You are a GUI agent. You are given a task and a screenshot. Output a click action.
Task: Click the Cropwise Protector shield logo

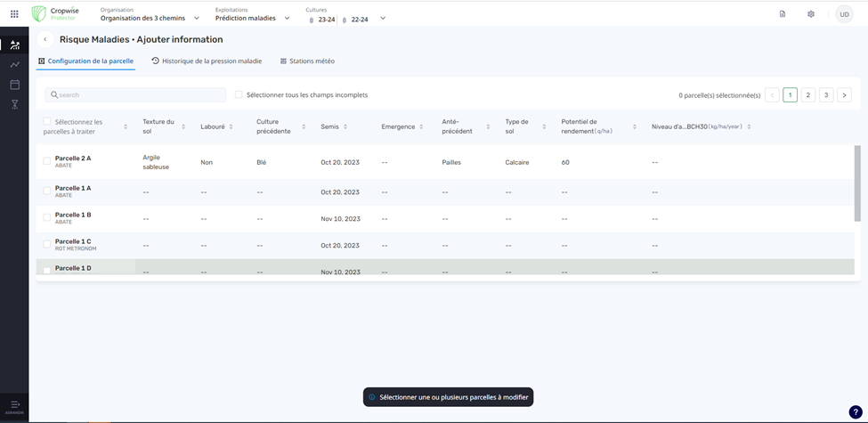tap(38, 14)
